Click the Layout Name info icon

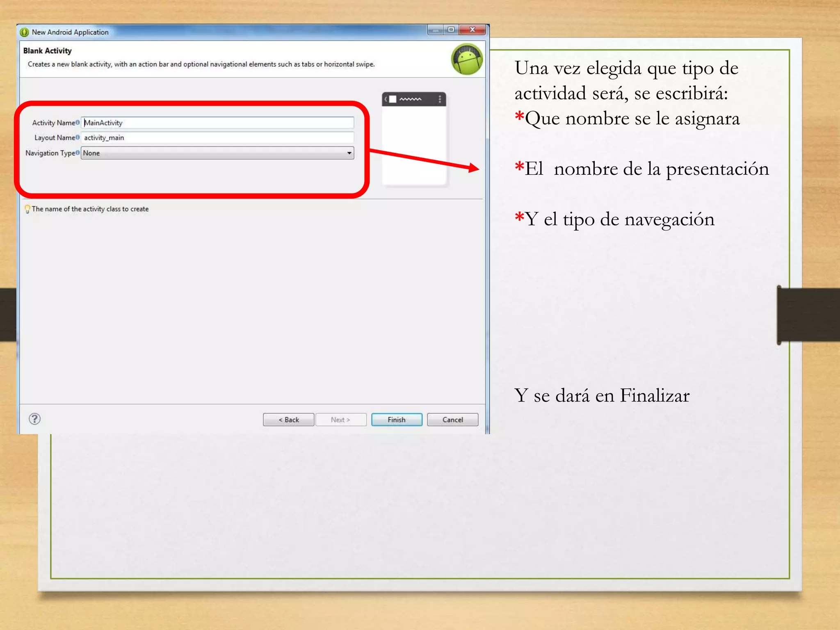(x=78, y=137)
